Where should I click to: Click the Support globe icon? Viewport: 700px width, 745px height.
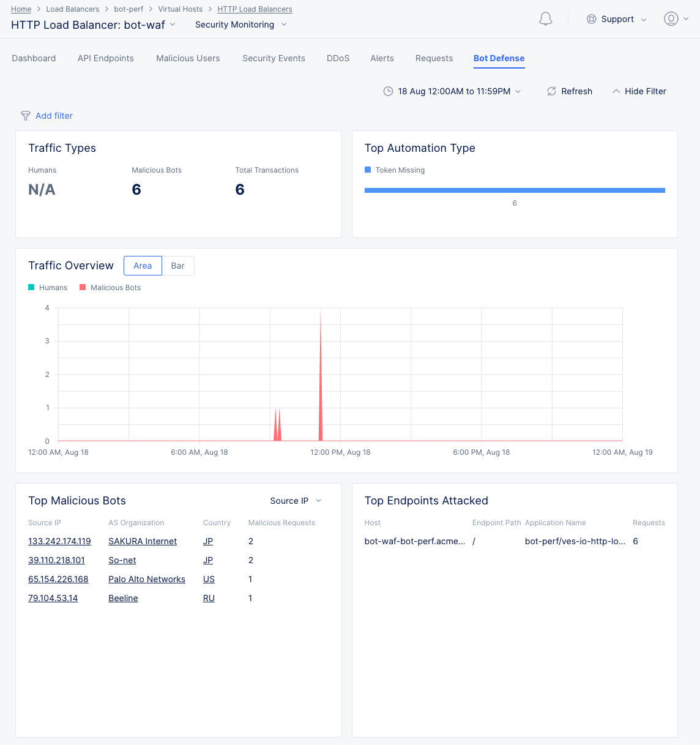[x=591, y=19]
